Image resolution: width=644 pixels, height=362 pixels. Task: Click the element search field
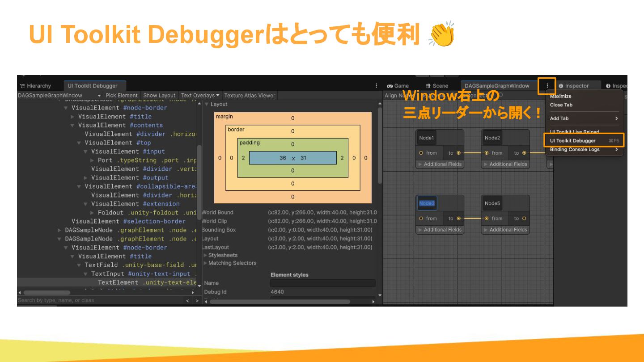(98, 300)
